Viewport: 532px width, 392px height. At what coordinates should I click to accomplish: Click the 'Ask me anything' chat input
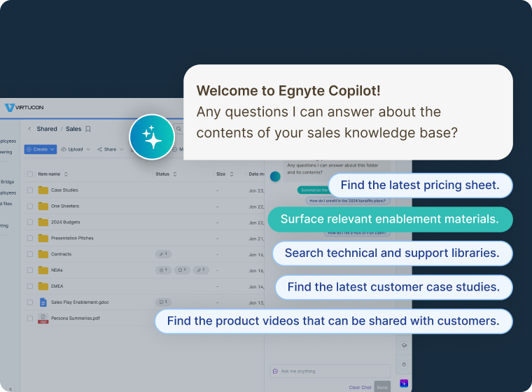pos(330,371)
